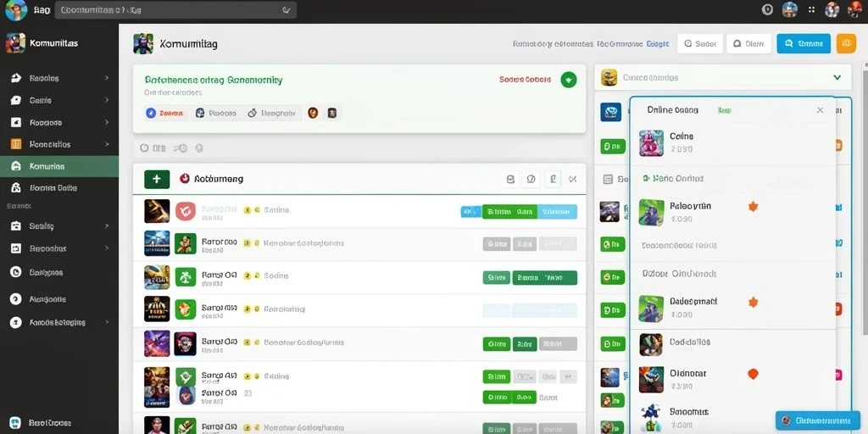Select the highlighted Komunias item in the sidebar

click(x=59, y=166)
